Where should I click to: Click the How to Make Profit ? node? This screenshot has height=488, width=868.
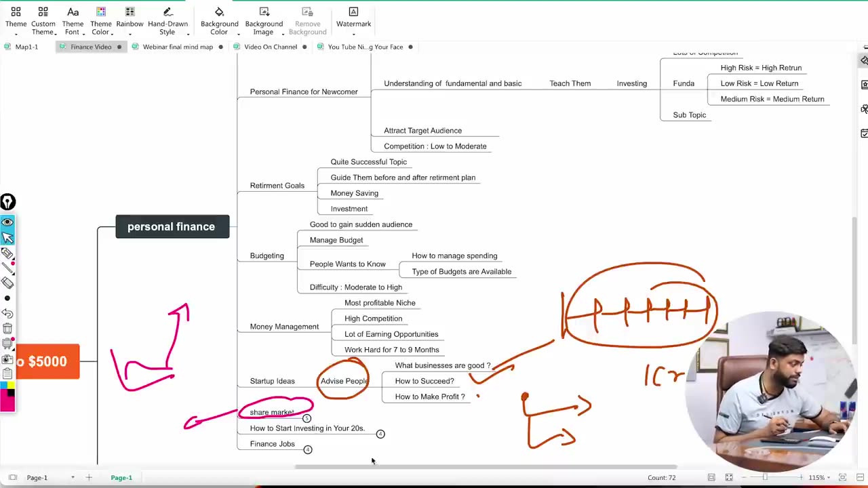430,396
